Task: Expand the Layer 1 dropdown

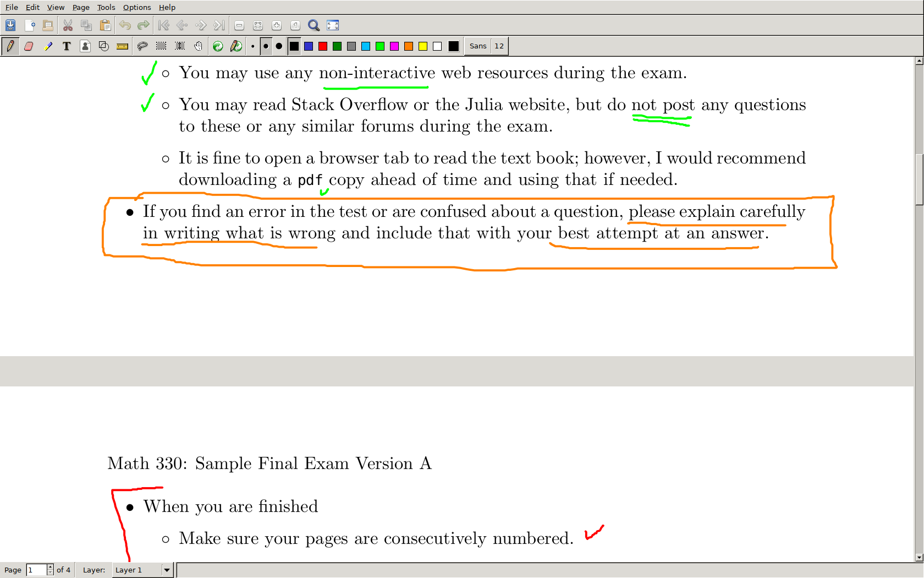Action: tap(167, 570)
